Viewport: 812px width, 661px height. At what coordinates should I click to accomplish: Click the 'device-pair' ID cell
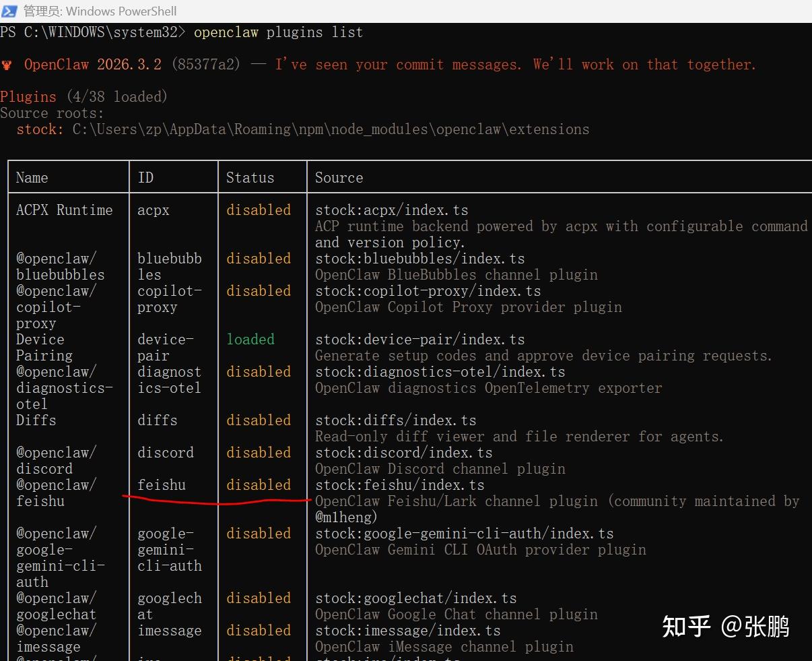pyautogui.click(x=166, y=348)
